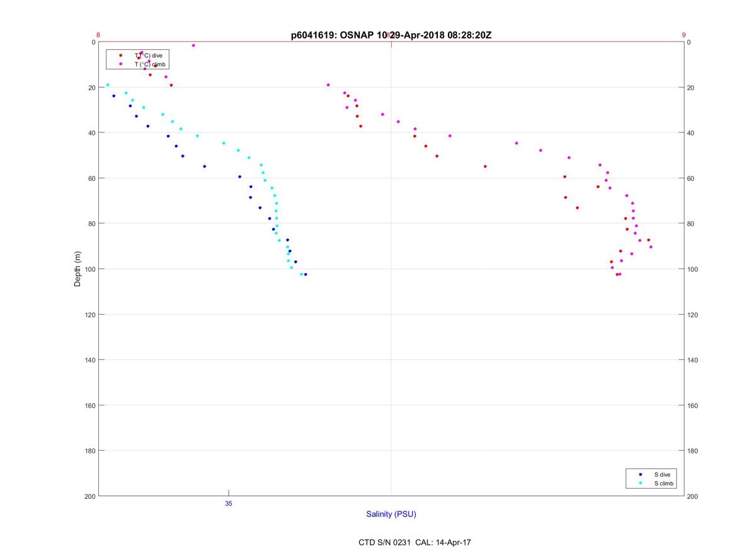
Task: Click the left depth axis '140' tick label
Action: 90,360
